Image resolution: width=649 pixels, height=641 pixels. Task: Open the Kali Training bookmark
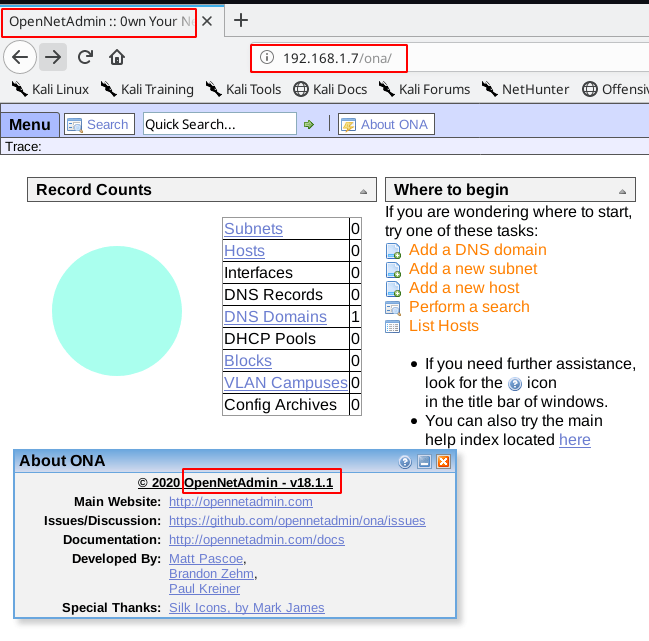tap(147, 89)
